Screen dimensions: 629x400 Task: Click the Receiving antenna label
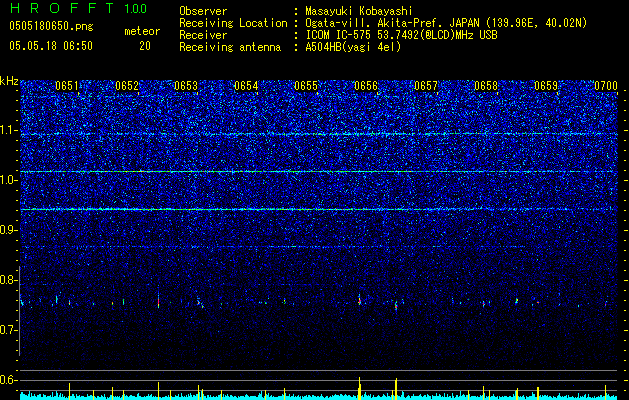click(230, 47)
